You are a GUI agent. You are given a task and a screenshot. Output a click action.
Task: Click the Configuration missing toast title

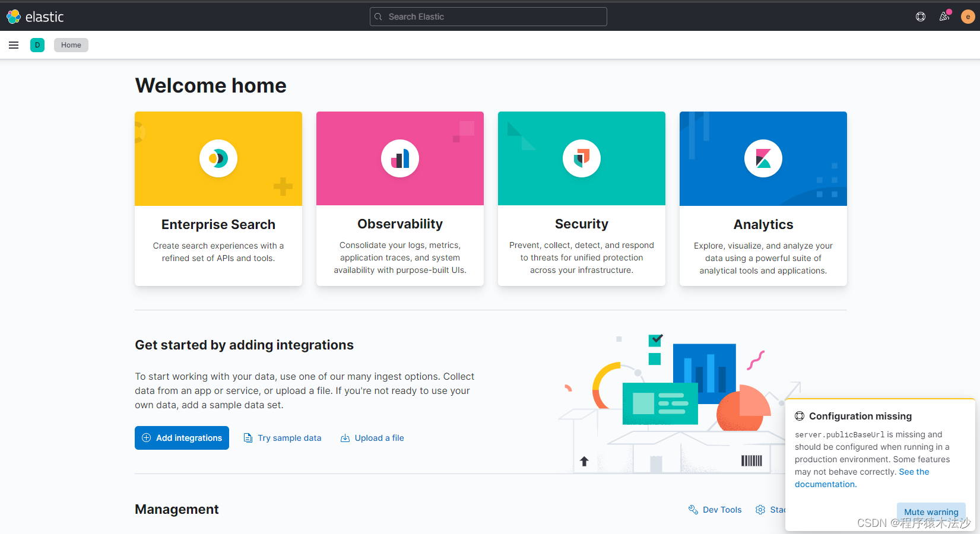pos(860,416)
